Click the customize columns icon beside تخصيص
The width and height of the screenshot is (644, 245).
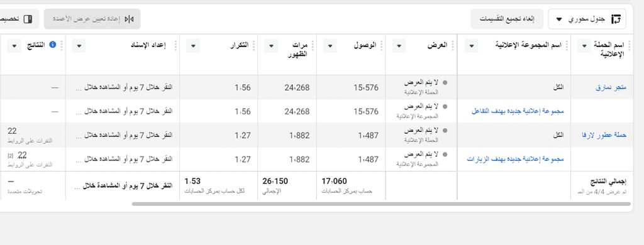click(28, 19)
